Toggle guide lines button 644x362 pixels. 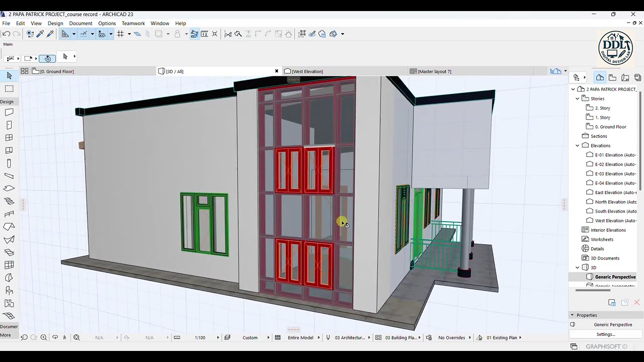65,34
